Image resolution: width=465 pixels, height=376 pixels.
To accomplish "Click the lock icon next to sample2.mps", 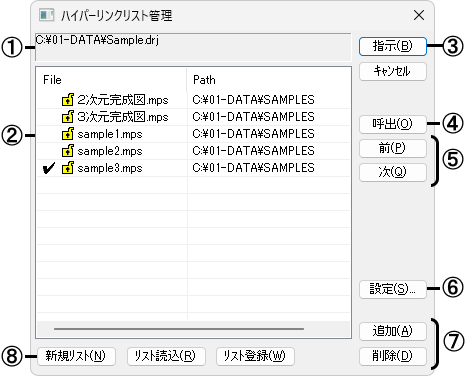I will point(68,151).
